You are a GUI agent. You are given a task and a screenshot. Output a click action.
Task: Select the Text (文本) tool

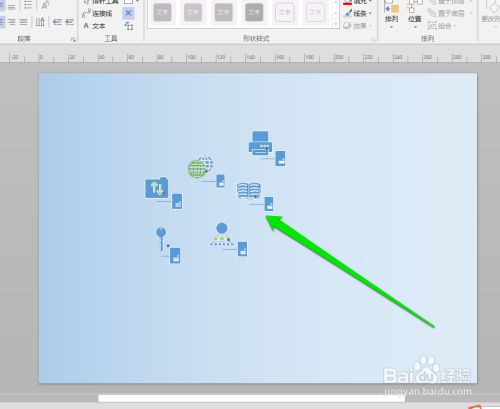(94, 26)
